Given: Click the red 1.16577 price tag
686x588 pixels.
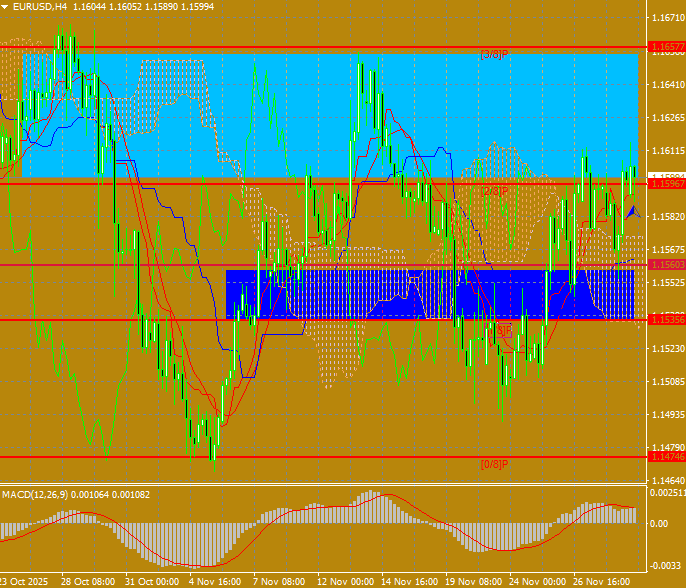Looking at the screenshot, I should (x=667, y=47).
